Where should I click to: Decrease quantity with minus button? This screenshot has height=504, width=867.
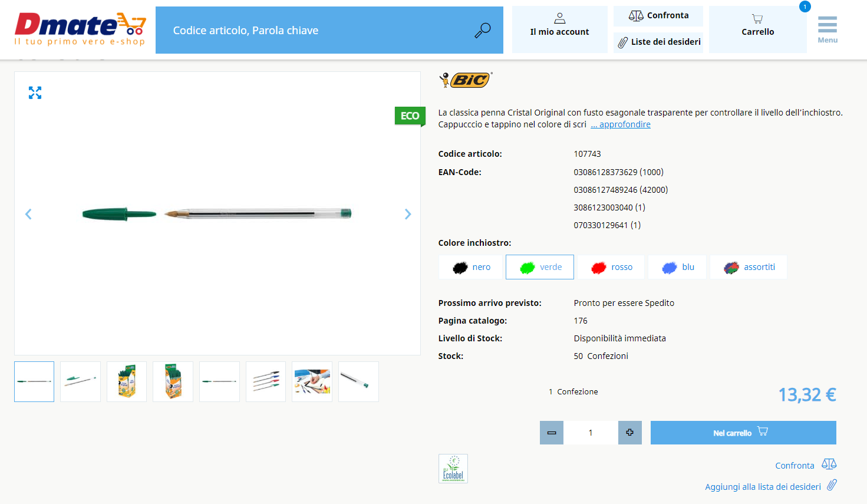(x=552, y=433)
